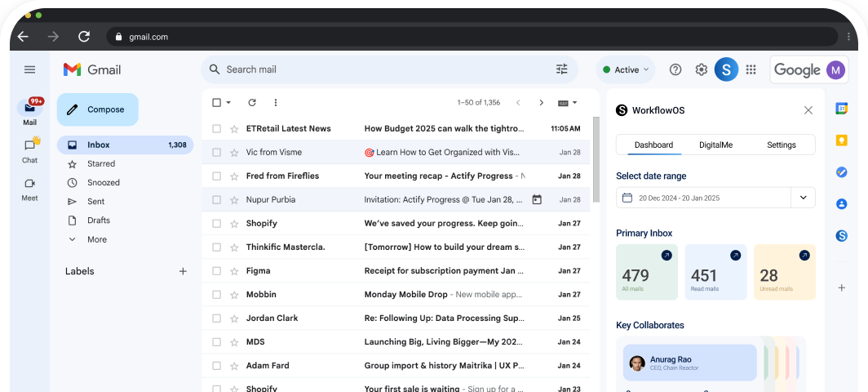Image resolution: width=868 pixels, height=392 pixels.
Task: Open MDS email Launching Big, Living Bigger
Action: [x=396, y=342]
